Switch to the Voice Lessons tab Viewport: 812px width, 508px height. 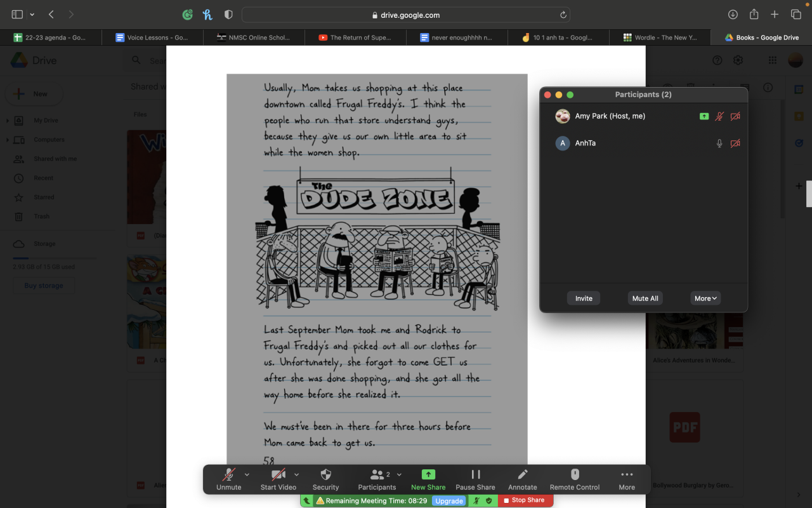(152, 37)
